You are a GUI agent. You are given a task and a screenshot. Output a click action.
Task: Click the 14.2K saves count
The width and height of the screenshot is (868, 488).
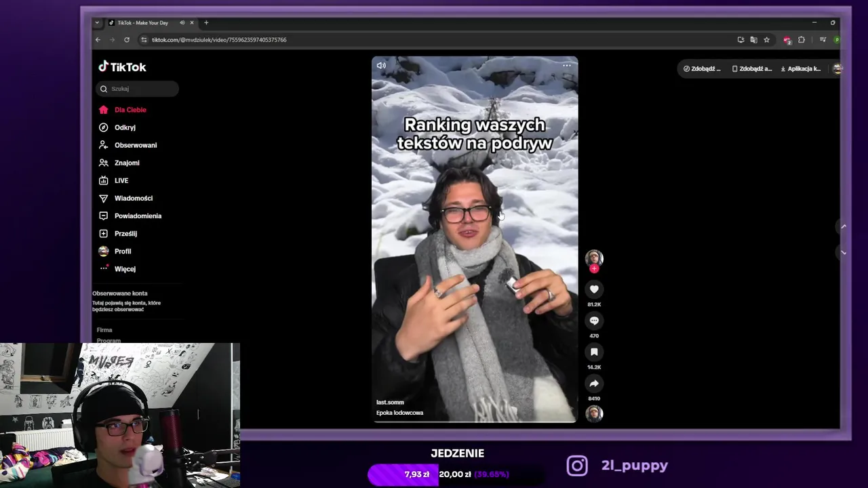click(594, 367)
